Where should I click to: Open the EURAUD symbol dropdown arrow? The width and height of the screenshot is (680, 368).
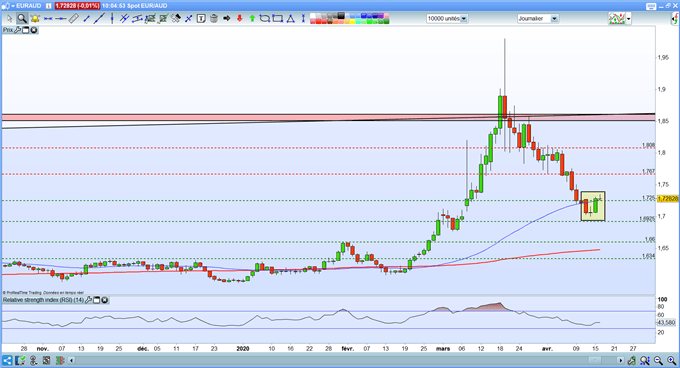coord(13,6)
